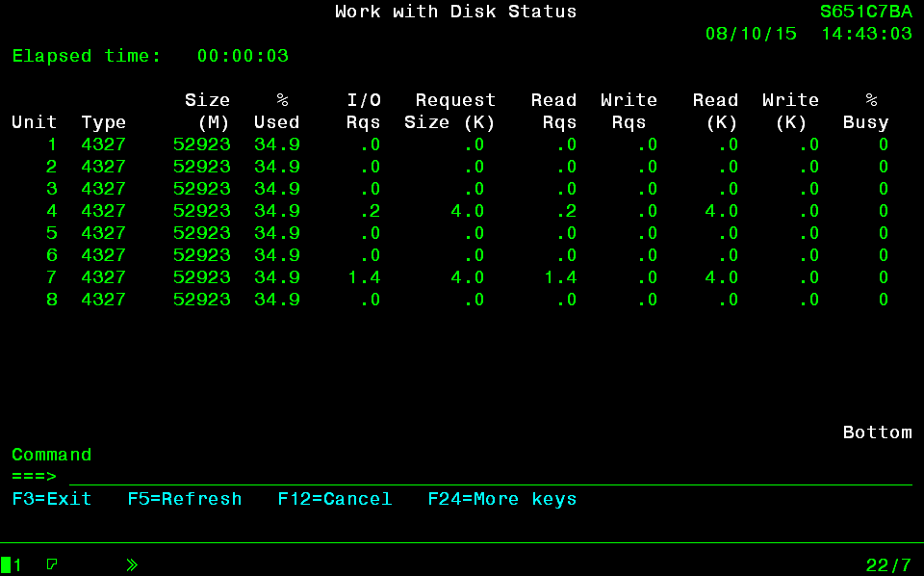Click the document indicator icon in status bar
The height and width of the screenshot is (576, 924).
click(52, 564)
